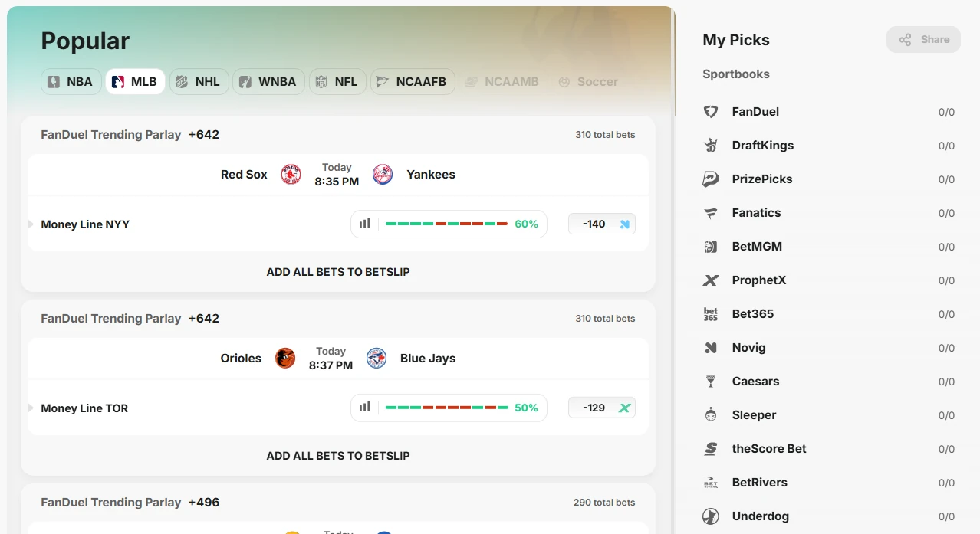Click the "Today 8:37 PM" game time
980x534 pixels.
tap(331, 359)
